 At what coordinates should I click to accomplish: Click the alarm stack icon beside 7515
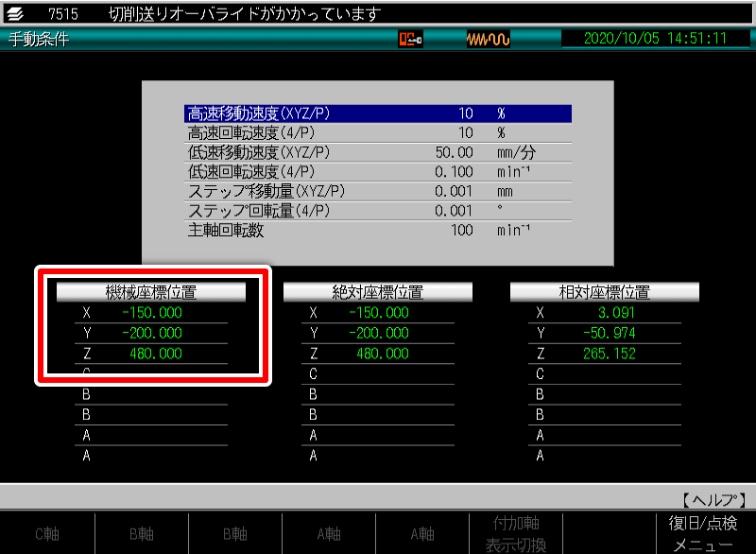[x=16, y=13]
